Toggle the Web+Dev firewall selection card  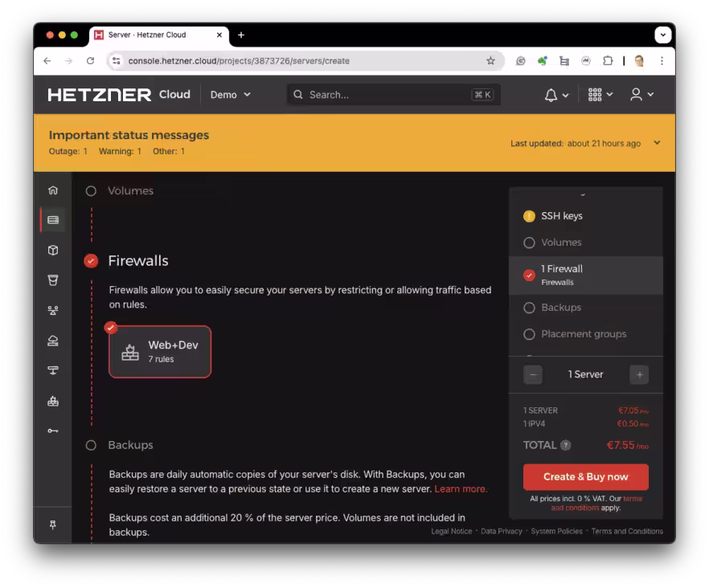coord(159,351)
